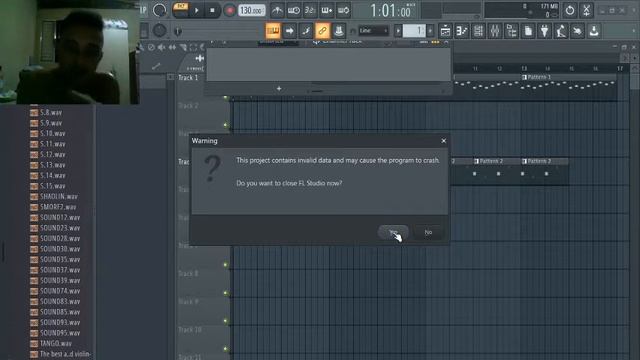Select the speaker playback tool in playlist toolbar
The height and width of the screenshot is (360, 640).
point(162,47)
